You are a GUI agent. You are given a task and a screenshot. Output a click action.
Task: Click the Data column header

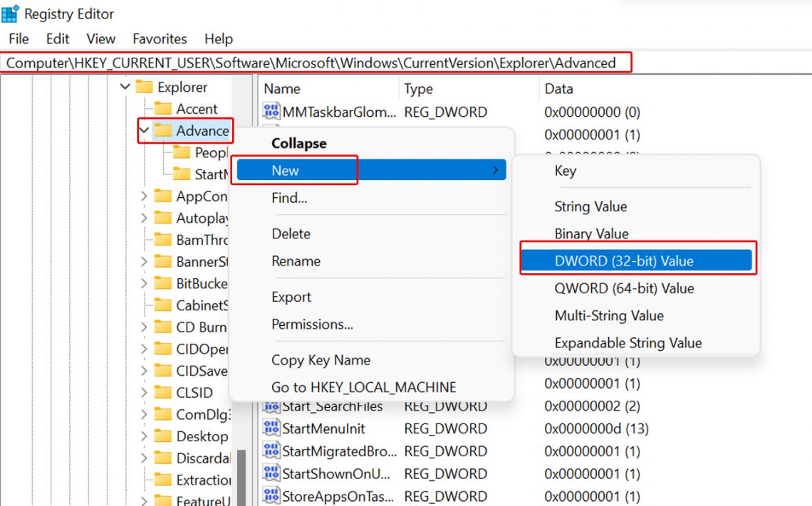[x=558, y=89]
